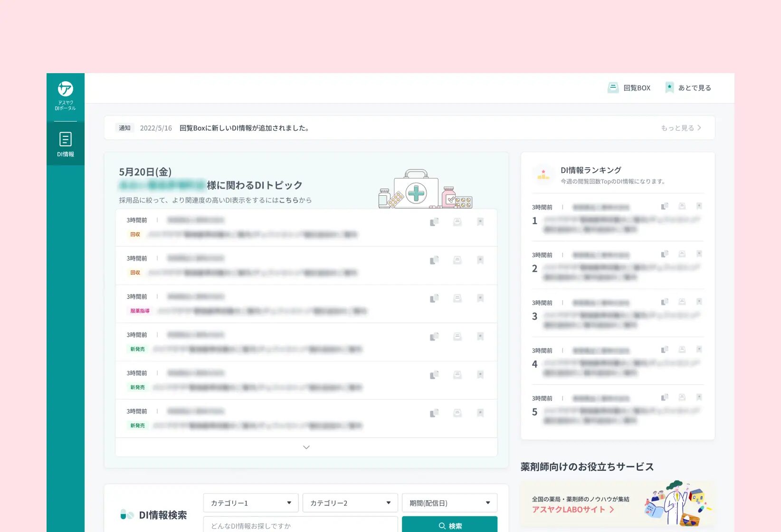Toggle the bookmark on ranking item 2

tap(699, 254)
